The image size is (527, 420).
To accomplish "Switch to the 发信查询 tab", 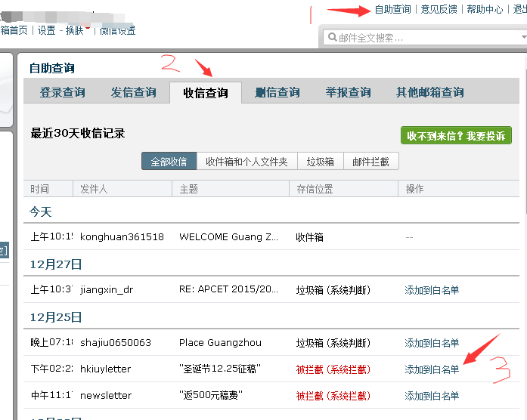I will pyautogui.click(x=133, y=92).
